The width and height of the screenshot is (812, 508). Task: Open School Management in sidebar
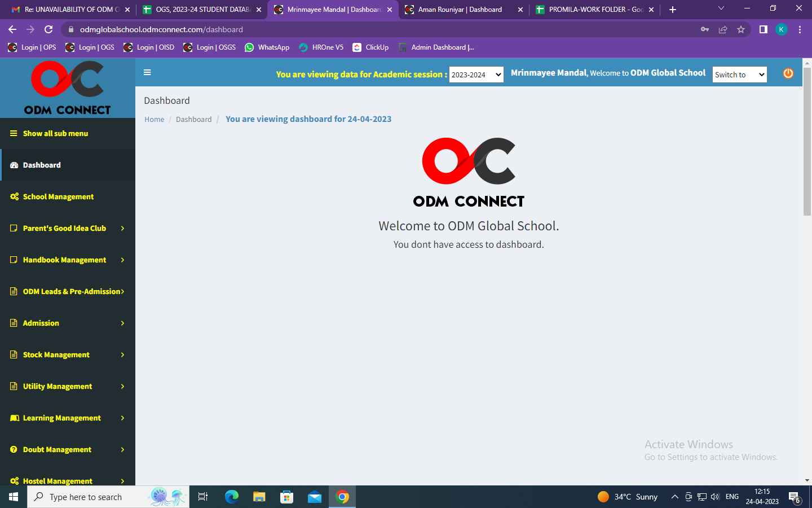pyautogui.click(x=58, y=197)
